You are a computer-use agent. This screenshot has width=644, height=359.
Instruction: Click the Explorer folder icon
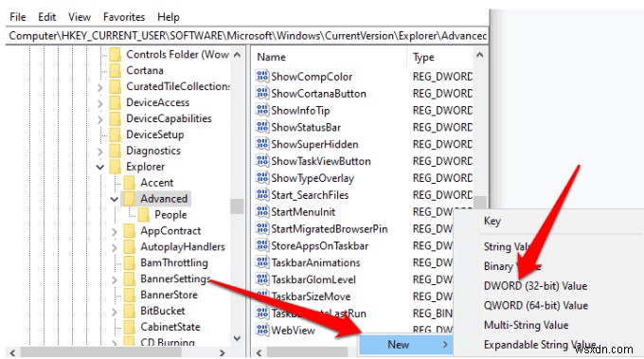(x=116, y=167)
